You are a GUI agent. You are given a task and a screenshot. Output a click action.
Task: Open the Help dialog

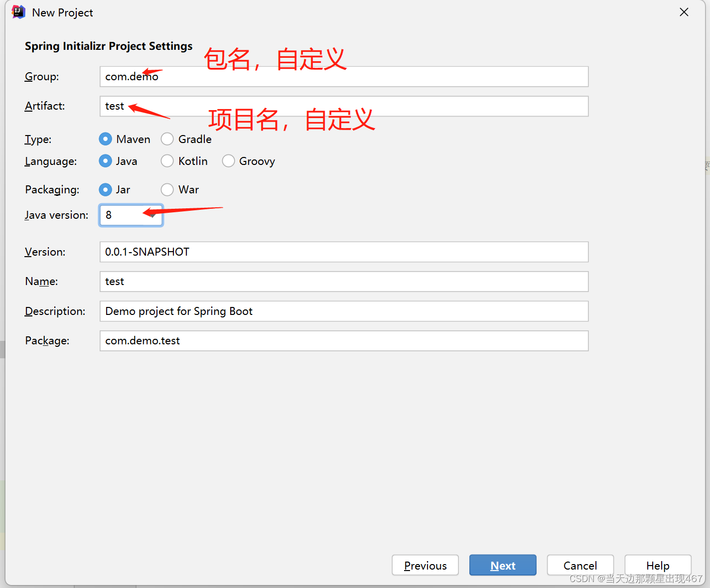coord(658,565)
